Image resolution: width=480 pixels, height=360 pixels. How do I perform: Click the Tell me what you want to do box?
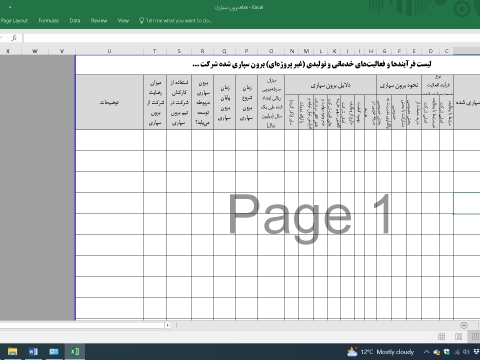pos(175,21)
